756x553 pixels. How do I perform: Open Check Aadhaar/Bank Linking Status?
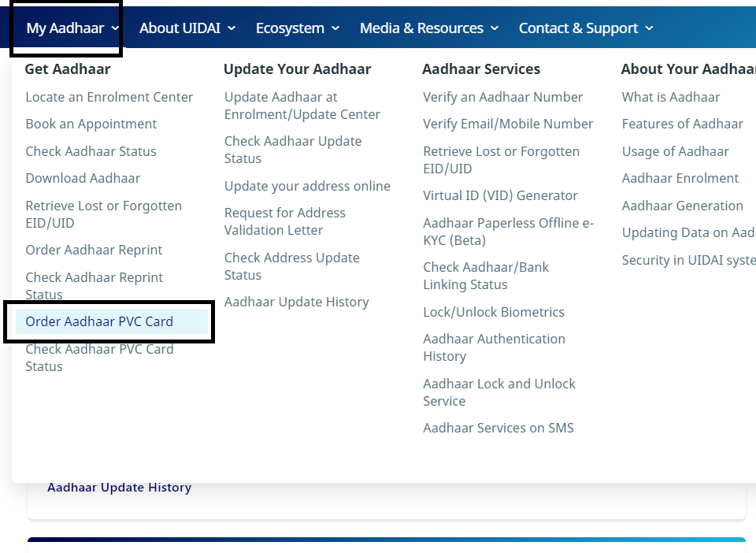(x=486, y=276)
